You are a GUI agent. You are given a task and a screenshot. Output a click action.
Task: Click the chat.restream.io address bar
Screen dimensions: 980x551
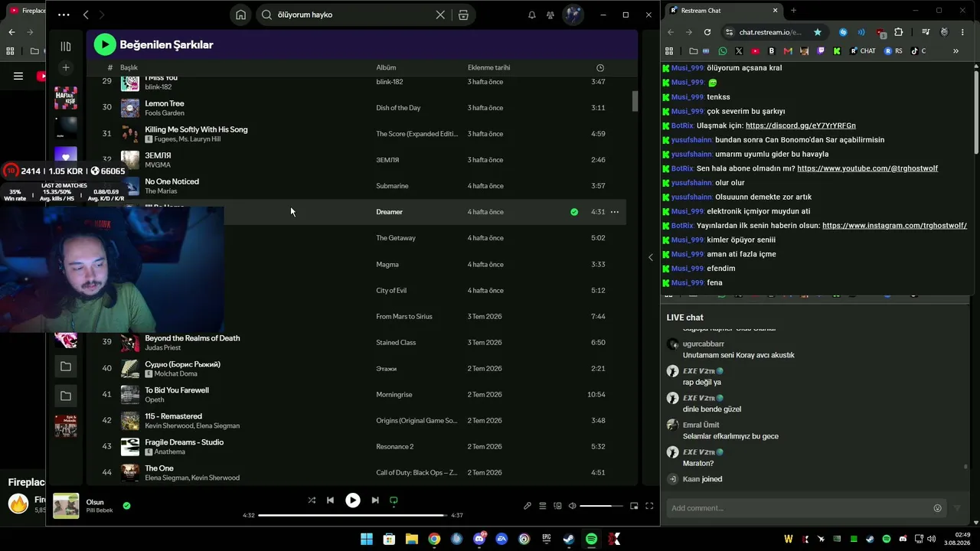tap(770, 32)
